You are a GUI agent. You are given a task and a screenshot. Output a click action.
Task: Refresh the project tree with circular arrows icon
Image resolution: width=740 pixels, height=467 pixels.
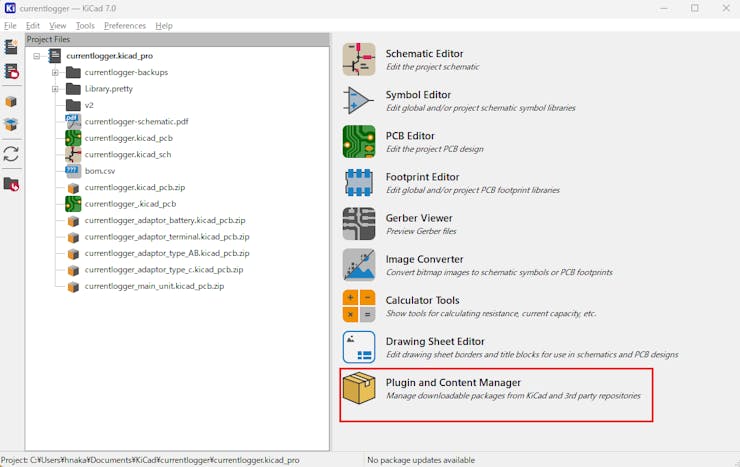[x=11, y=154]
